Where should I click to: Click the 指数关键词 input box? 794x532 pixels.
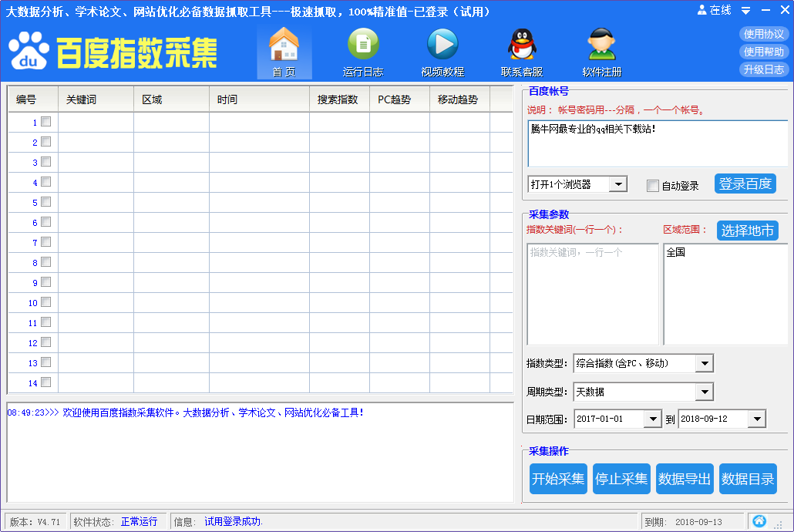click(593, 295)
